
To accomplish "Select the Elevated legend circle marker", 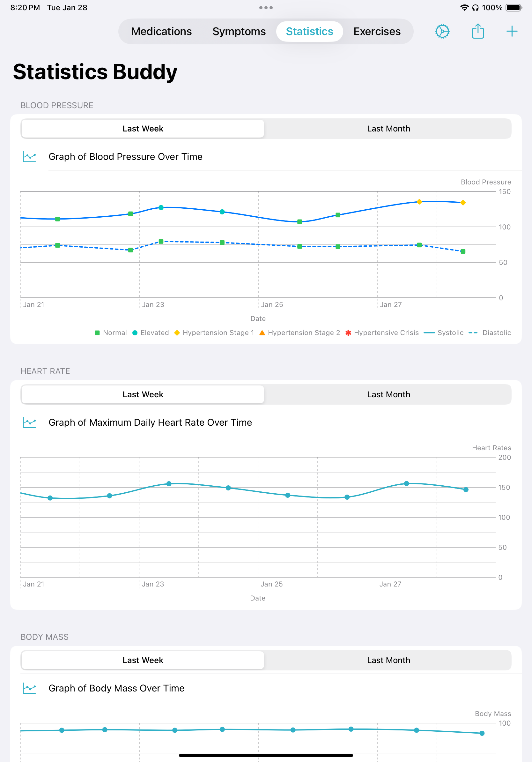I will (135, 332).
